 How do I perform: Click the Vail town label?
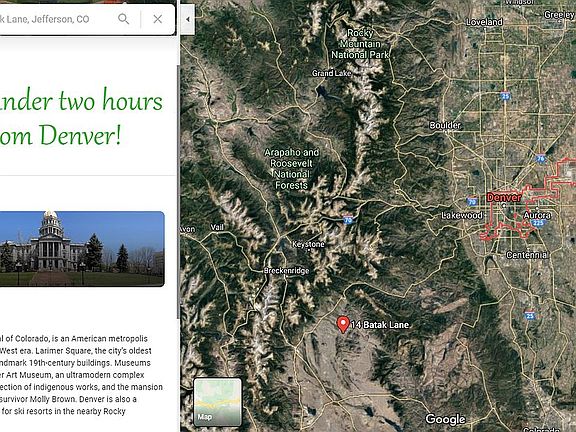click(217, 227)
